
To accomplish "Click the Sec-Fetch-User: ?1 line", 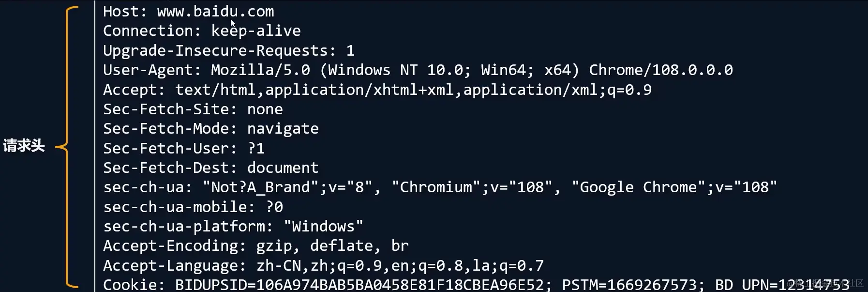I will coord(184,148).
